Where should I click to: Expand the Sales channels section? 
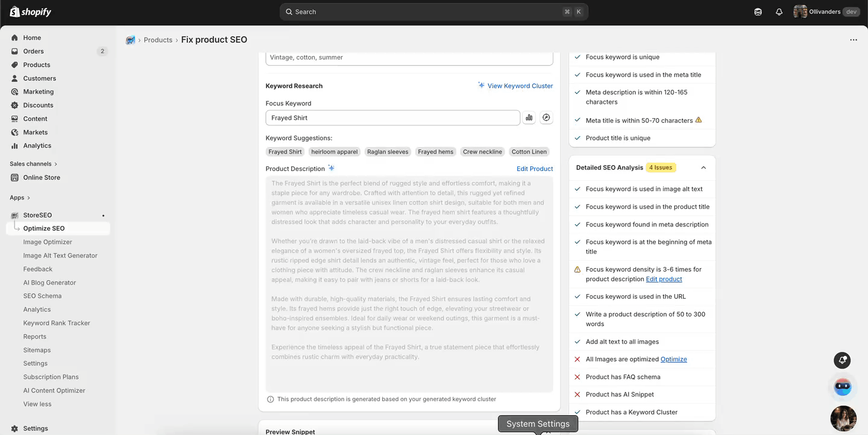click(33, 163)
